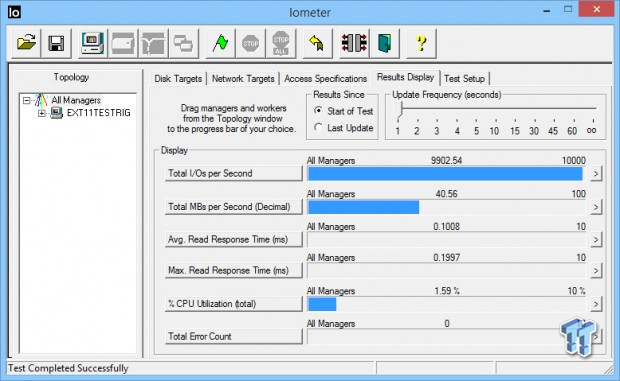This screenshot has width=620, height=381.
Task: Open arrow beside Avg. Read Response Time bar
Action: [596, 240]
